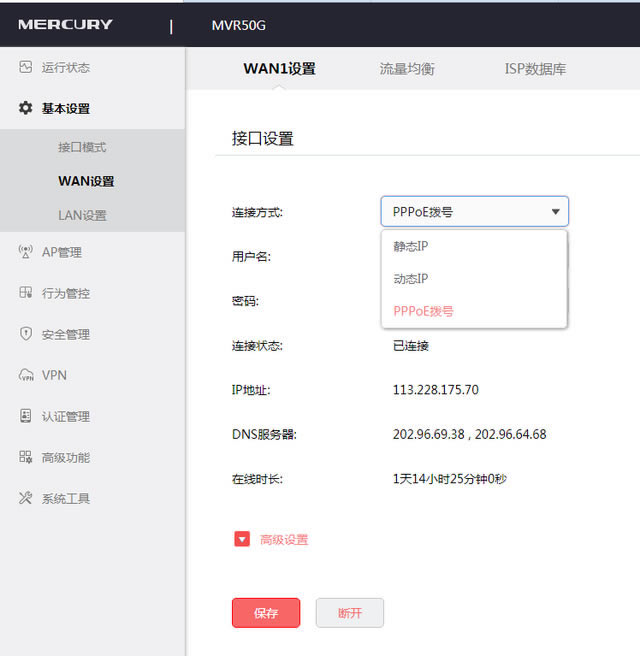Click the 运行状态 status icon in sidebar
640x656 pixels.
point(26,67)
